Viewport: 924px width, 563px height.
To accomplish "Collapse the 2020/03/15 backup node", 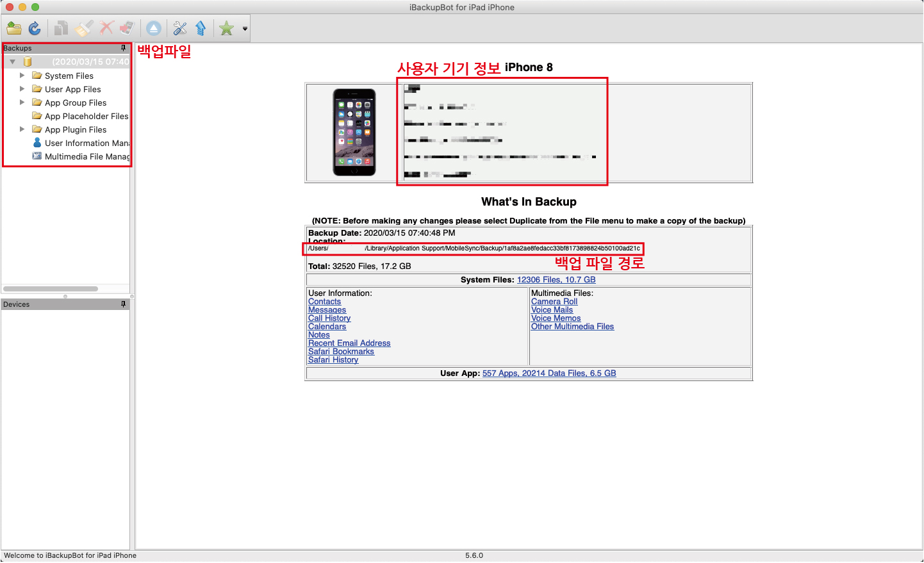I will click(12, 61).
